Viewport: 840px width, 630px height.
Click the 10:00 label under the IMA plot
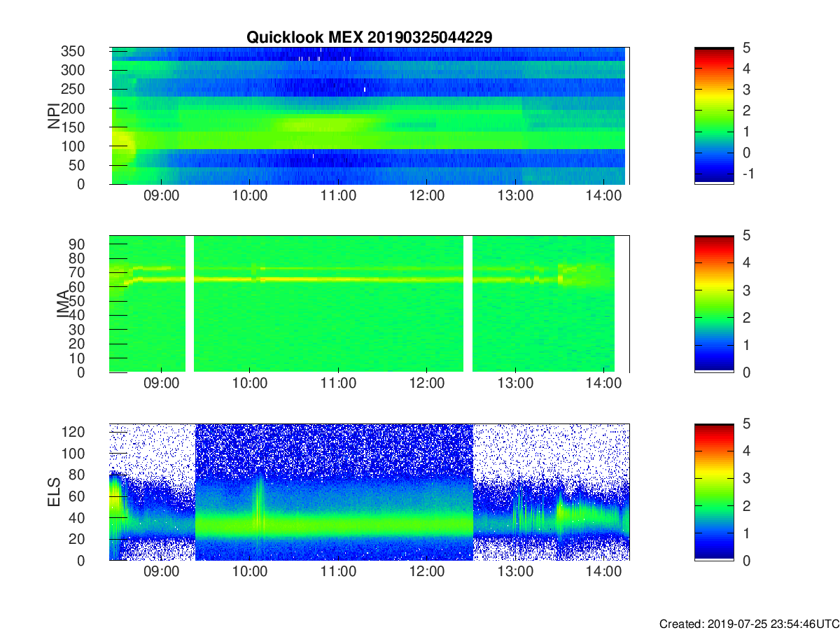click(x=250, y=384)
